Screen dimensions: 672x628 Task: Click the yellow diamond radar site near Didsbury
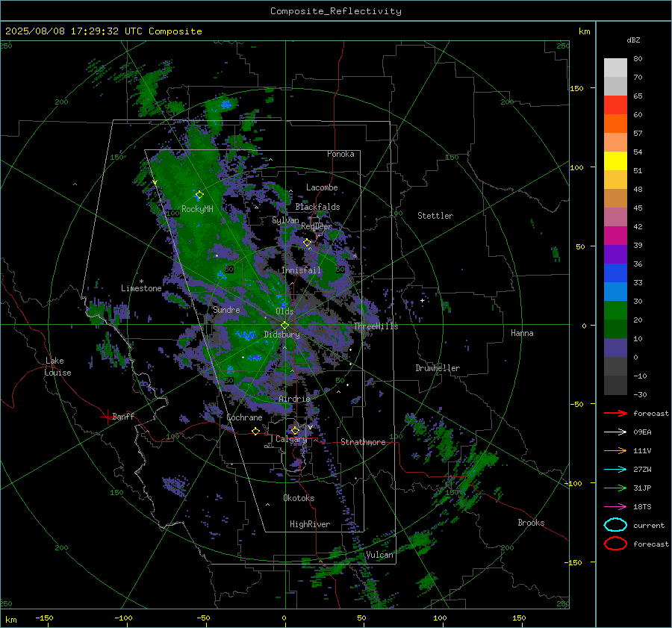284,326
